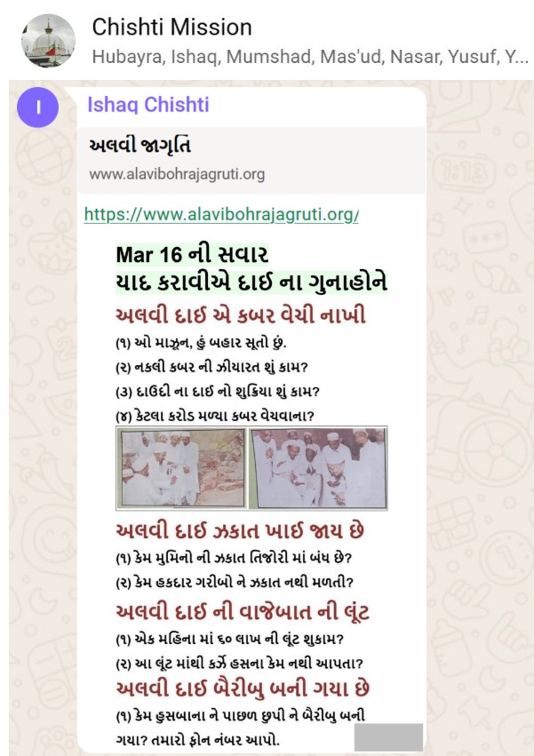534x756 pixels.
Task: Open the Chishti Mission group title
Action: 171,27
